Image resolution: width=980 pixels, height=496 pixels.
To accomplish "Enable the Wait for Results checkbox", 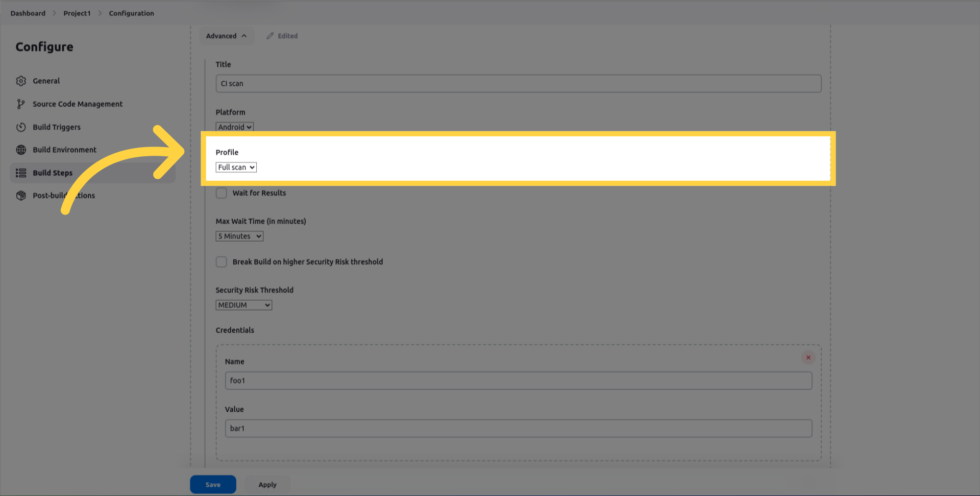I will 222,193.
